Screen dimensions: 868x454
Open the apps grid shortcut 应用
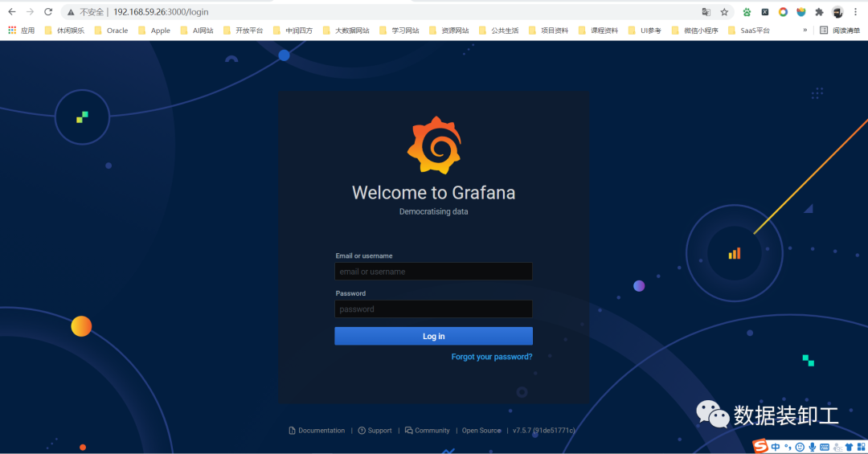pos(21,31)
